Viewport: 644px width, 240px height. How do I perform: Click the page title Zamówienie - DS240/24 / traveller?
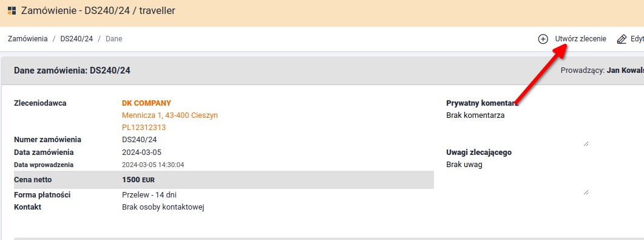click(x=98, y=11)
